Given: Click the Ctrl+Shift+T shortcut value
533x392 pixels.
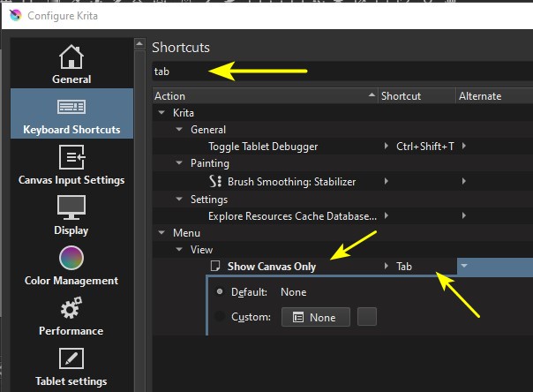Looking at the screenshot, I should tap(425, 147).
